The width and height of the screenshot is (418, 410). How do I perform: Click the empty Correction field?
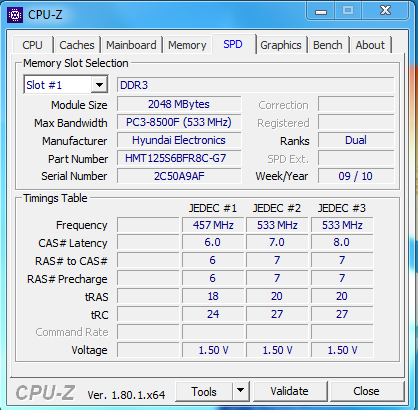point(356,104)
